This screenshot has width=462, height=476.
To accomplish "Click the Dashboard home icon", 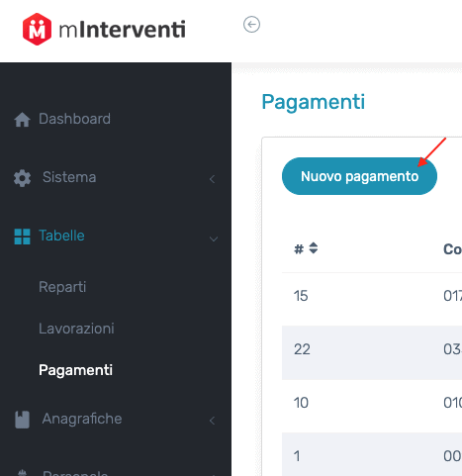I will pyautogui.click(x=22, y=120).
